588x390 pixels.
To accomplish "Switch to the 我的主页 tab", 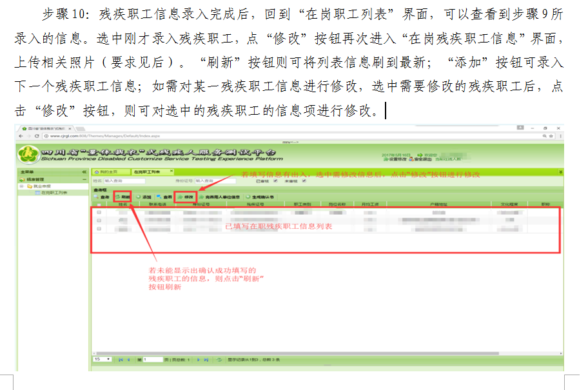I will [x=108, y=172].
